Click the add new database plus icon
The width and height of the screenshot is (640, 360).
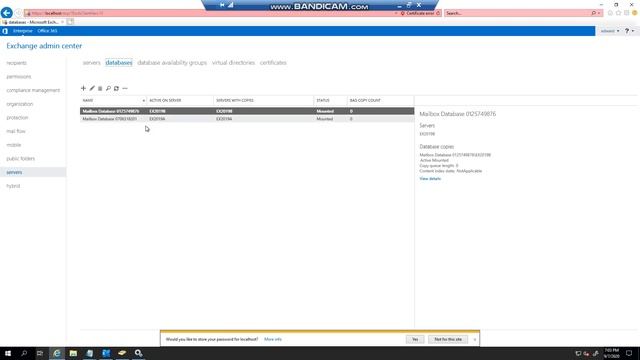[x=83, y=88]
